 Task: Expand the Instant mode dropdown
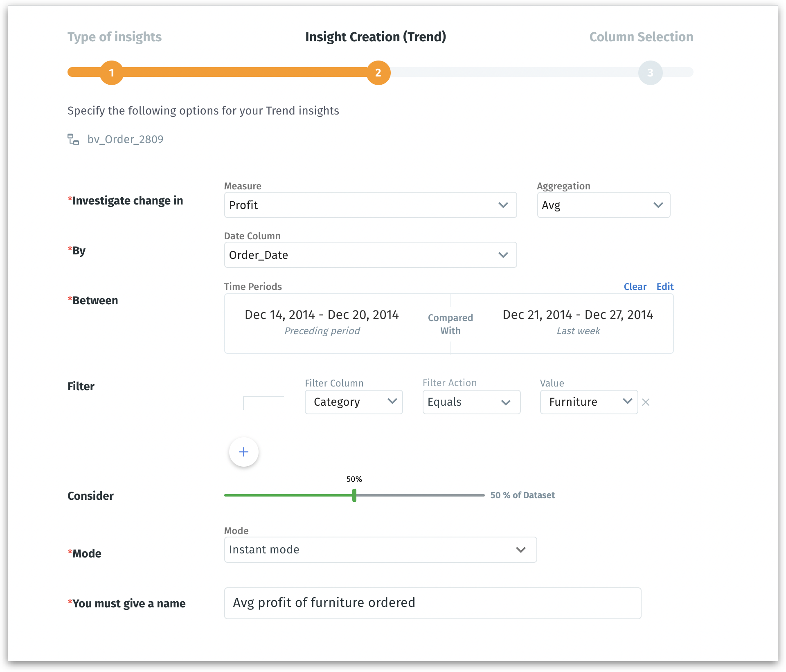pos(380,550)
